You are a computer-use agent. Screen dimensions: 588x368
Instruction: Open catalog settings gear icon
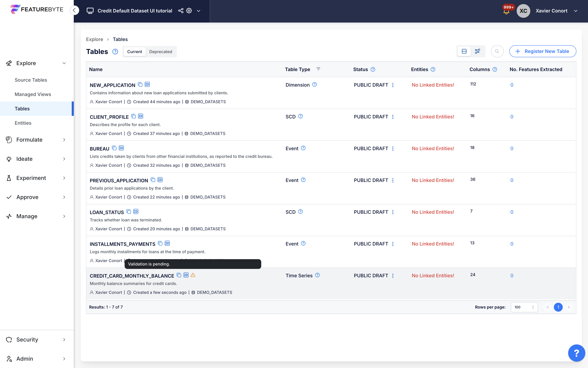click(189, 11)
